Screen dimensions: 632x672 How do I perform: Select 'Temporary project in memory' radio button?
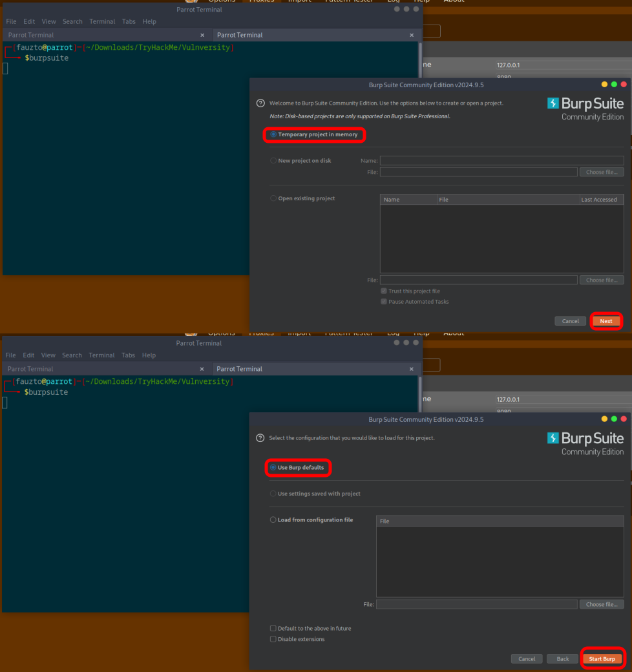[273, 134]
